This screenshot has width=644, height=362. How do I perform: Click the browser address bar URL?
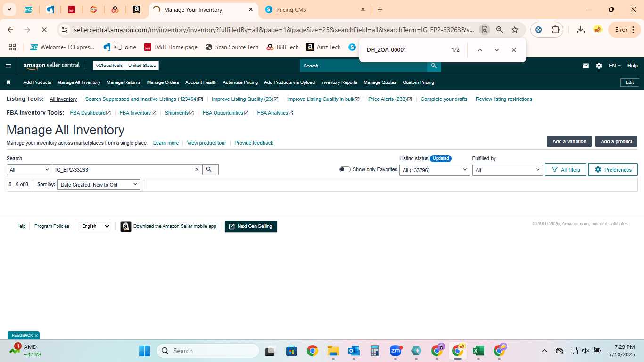pos(274,30)
